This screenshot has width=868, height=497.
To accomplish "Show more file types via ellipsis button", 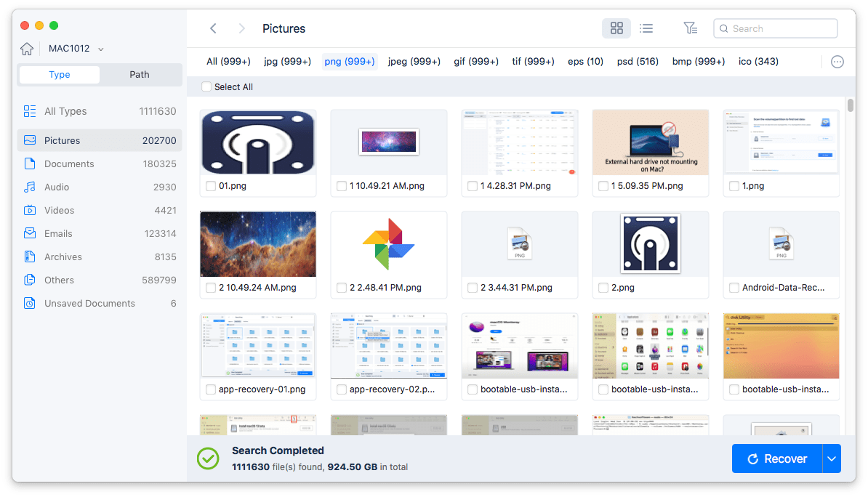I will [x=837, y=62].
